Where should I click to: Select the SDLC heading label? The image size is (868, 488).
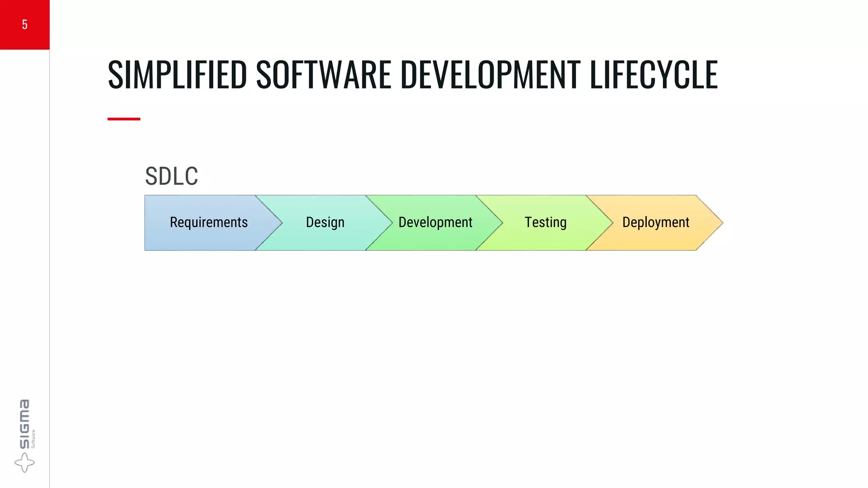pyautogui.click(x=172, y=176)
